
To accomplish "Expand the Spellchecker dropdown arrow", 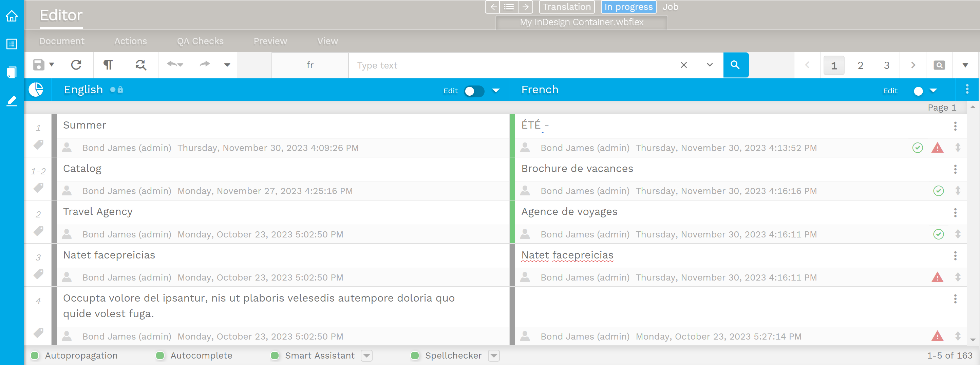I will (x=493, y=356).
